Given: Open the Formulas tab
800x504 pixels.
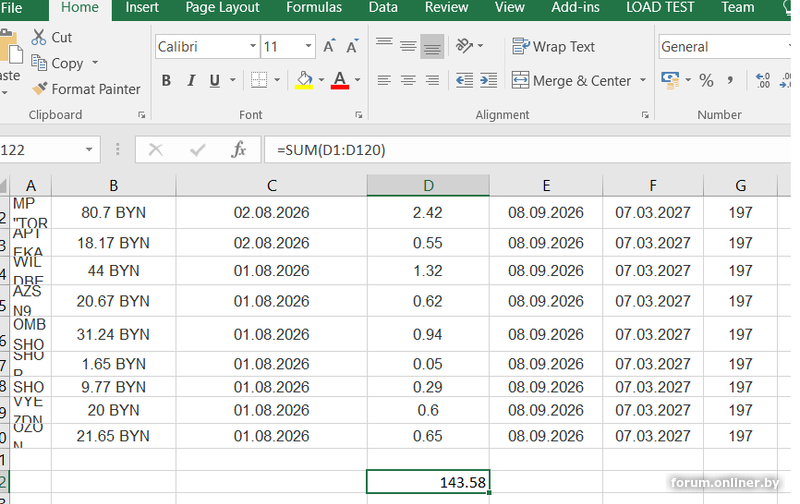Looking at the screenshot, I should coord(314,7).
